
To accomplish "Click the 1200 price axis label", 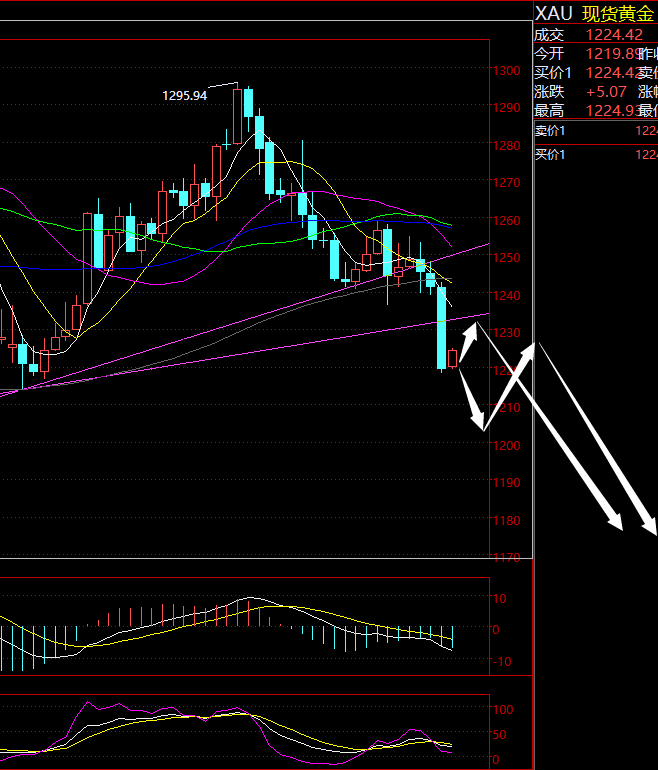I will (x=506, y=445).
